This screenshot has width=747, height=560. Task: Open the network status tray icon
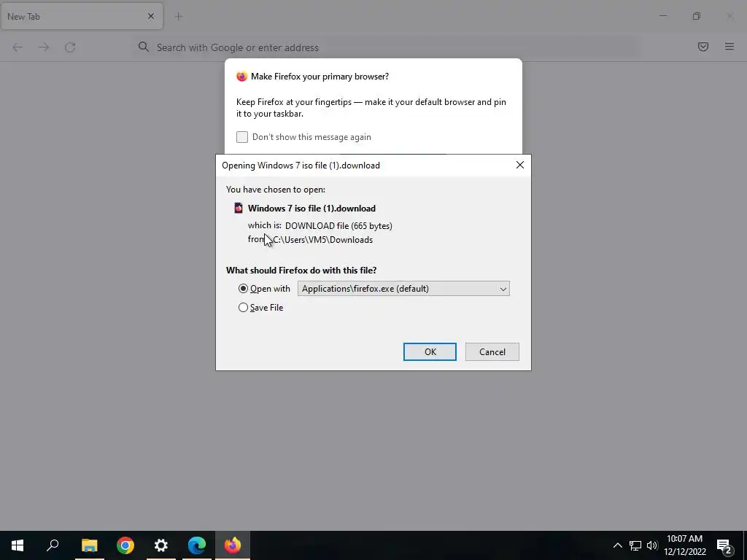tap(635, 545)
